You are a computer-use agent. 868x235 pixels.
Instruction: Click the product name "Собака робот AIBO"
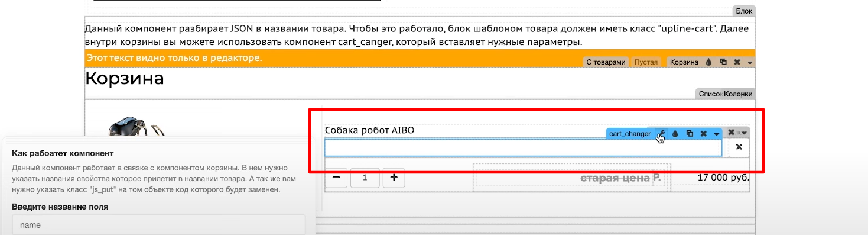point(369,130)
